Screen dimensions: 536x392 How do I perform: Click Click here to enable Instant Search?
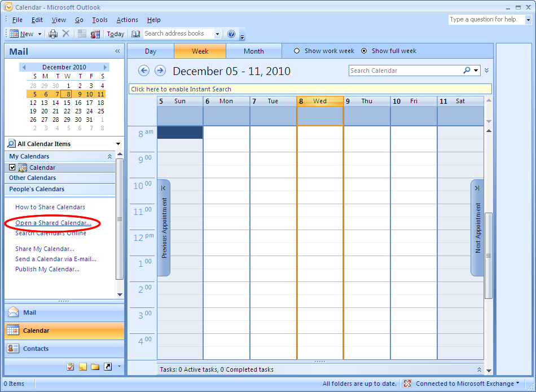point(310,89)
